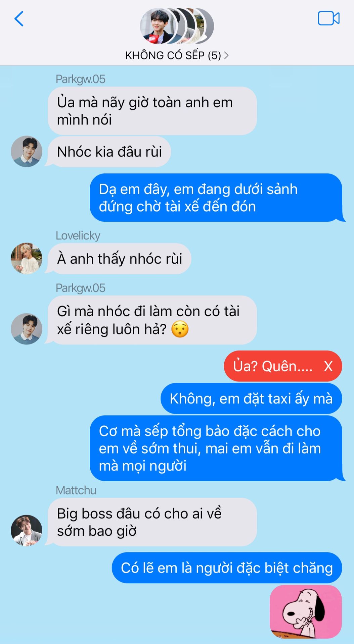The height and width of the screenshot is (644, 354).
Task: Tap the Lovelicky sender name label
Action: coord(78,235)
